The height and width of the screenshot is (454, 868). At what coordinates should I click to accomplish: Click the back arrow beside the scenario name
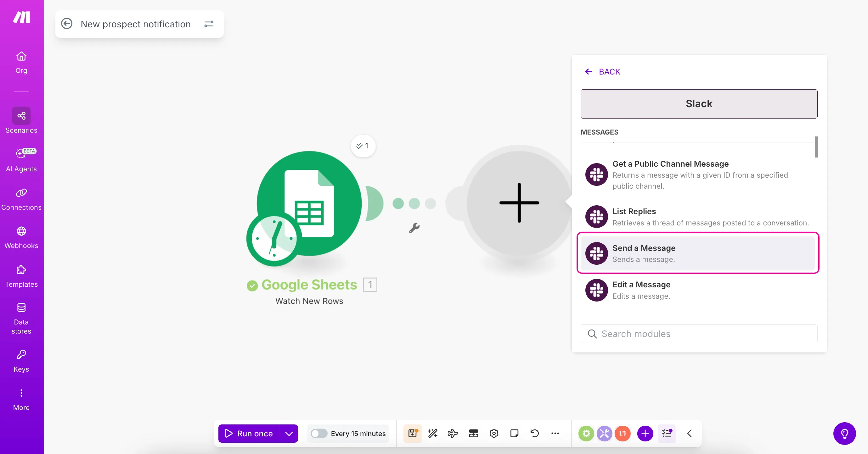click(x=67, y=24)
